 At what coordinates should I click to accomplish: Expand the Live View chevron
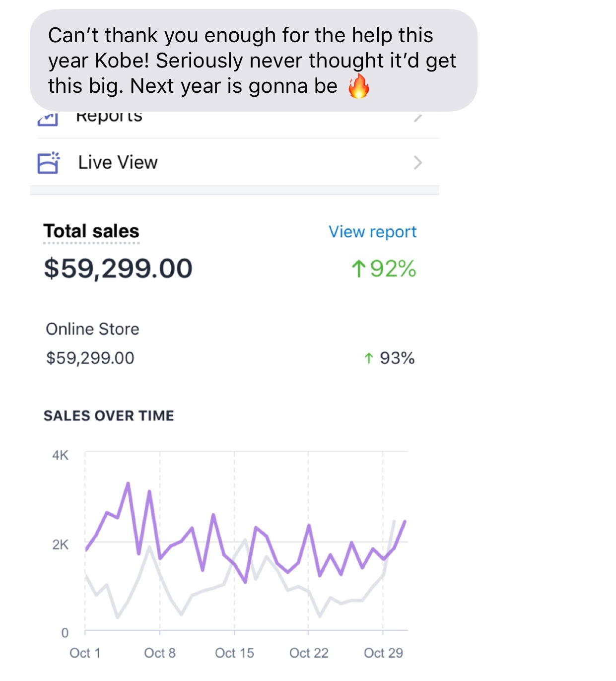click(418, 162)
